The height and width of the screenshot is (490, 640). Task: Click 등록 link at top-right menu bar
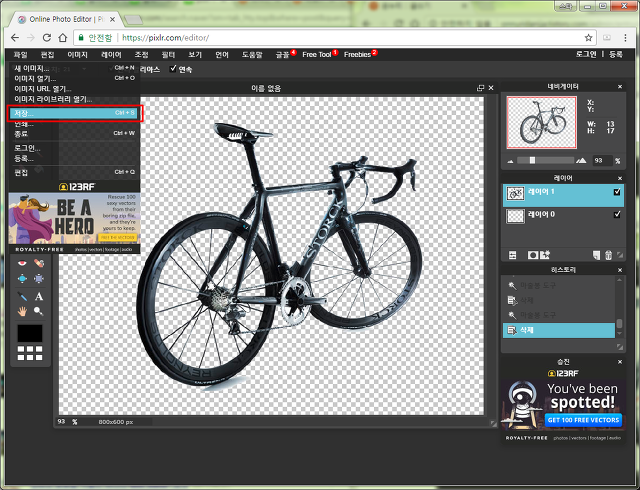click(x=616, y=54)
